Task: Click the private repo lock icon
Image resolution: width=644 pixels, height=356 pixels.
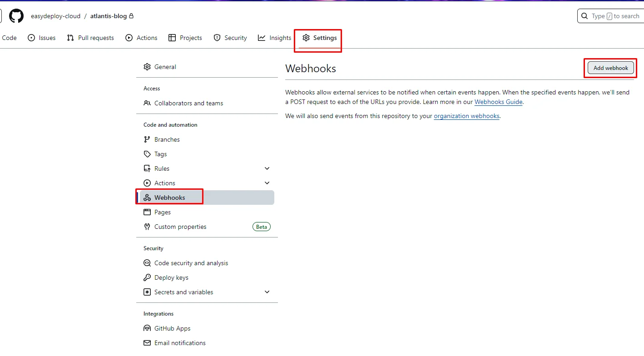Action: click(131, 16)
